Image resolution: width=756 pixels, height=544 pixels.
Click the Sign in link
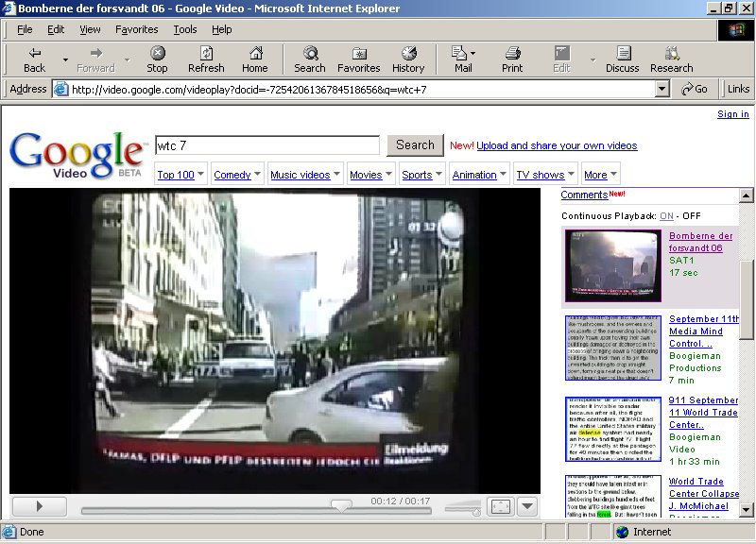(x=733, y=114)
